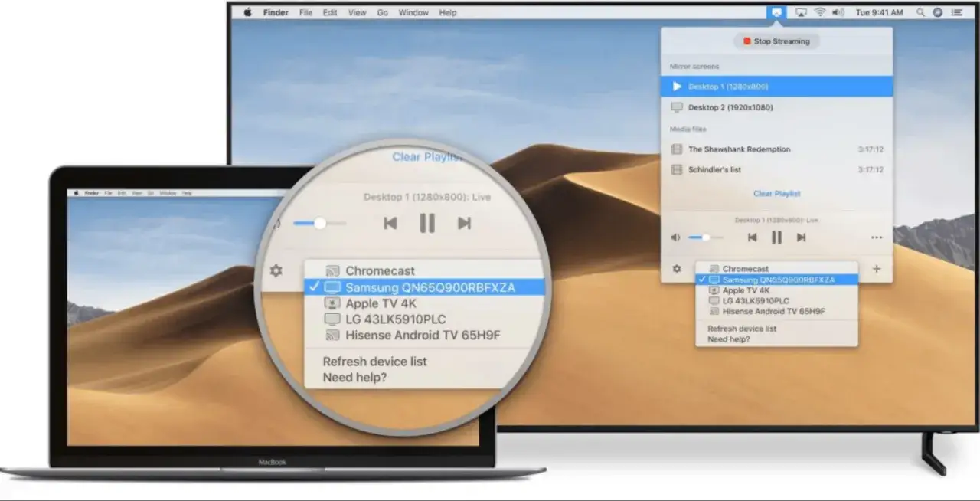Image resolution: width=980 pixels, height=501 pixels.
Task: Open the Window menu on the TV screen
Action: (x=413, y=12)
